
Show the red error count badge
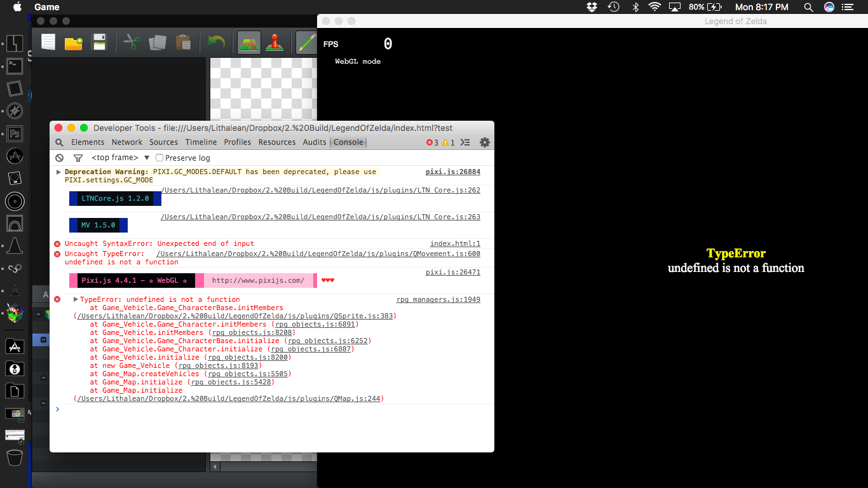tap(432, 142)
